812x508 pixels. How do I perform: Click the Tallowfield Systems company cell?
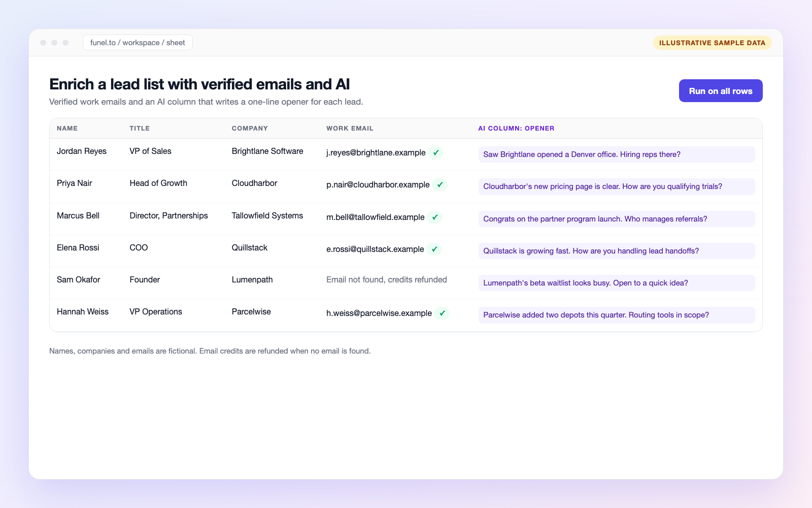click(267, 216)
